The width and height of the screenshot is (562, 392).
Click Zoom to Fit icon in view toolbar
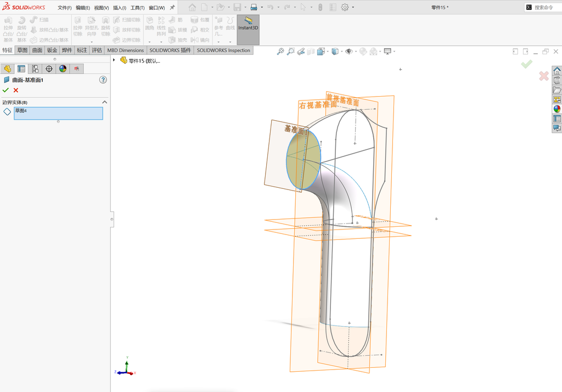(280, 51)
